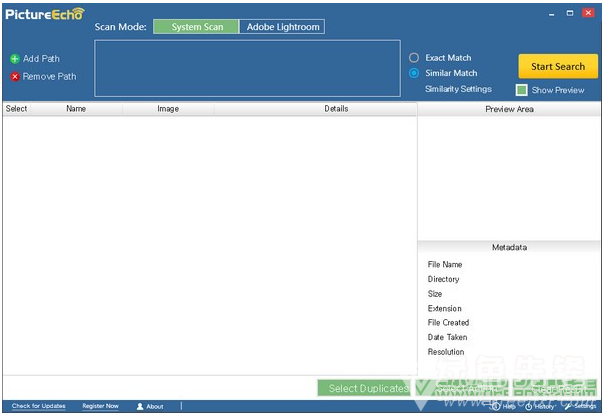Click the History text in status bar
The image size is (605, 415).
544,407
